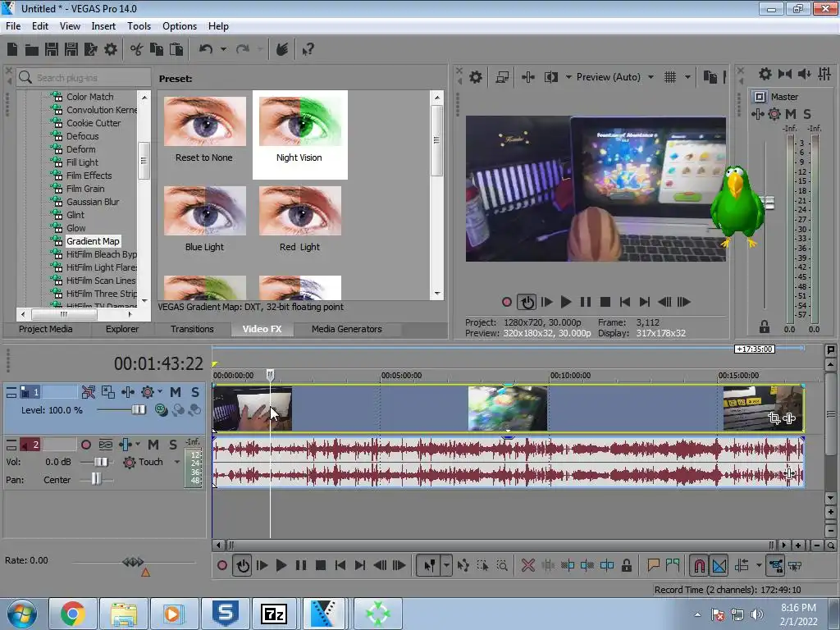The height and width of the screenshot is (630, 840).
Task: Click the Delete red X icon in edit toolbar
Action: click(527, 565)
